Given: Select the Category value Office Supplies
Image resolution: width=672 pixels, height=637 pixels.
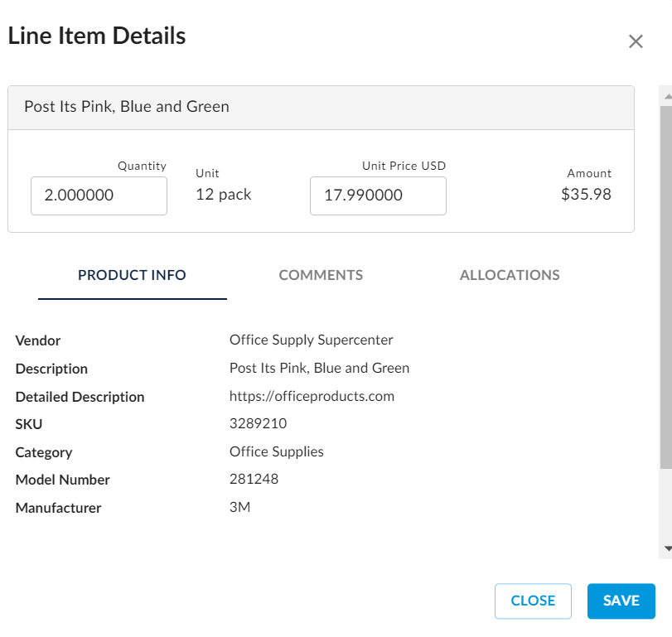Looking at the screenshot, I should click(276, 451).
